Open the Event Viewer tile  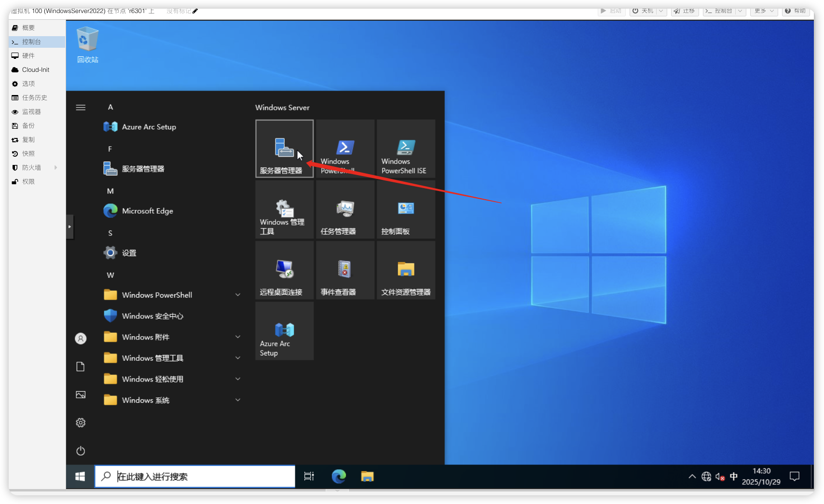(x=345, y=270)
